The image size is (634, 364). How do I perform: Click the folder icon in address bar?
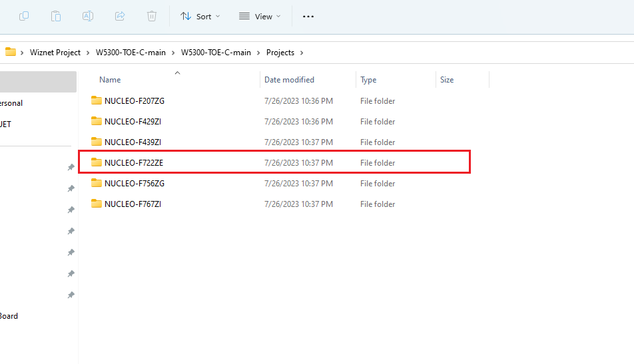(11, 52)
